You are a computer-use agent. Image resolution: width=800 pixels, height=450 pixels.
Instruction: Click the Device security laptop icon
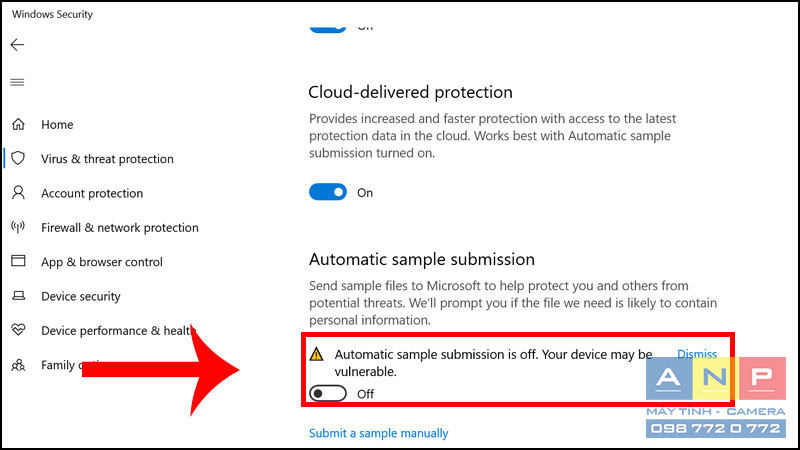point(18,295)
